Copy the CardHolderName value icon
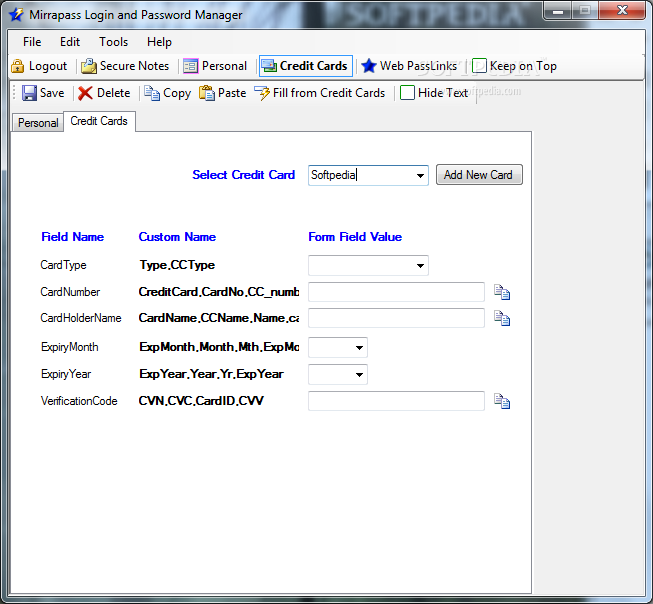 (x=502, y=318)
